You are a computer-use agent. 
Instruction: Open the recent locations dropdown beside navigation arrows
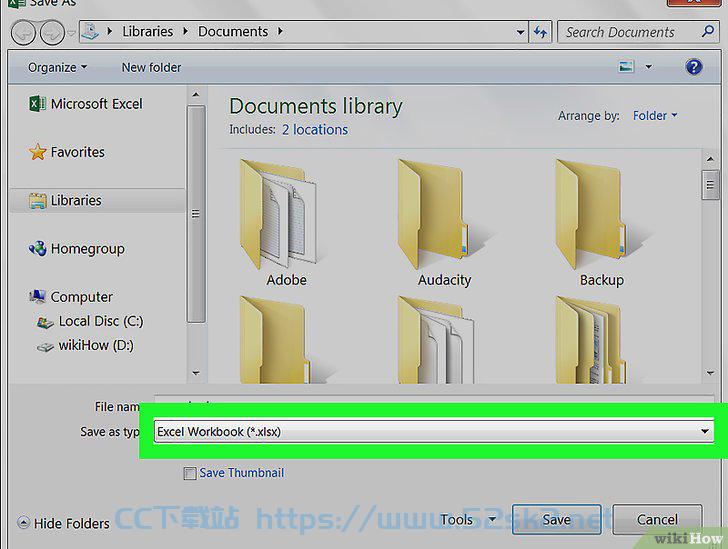tap(72, 33)
